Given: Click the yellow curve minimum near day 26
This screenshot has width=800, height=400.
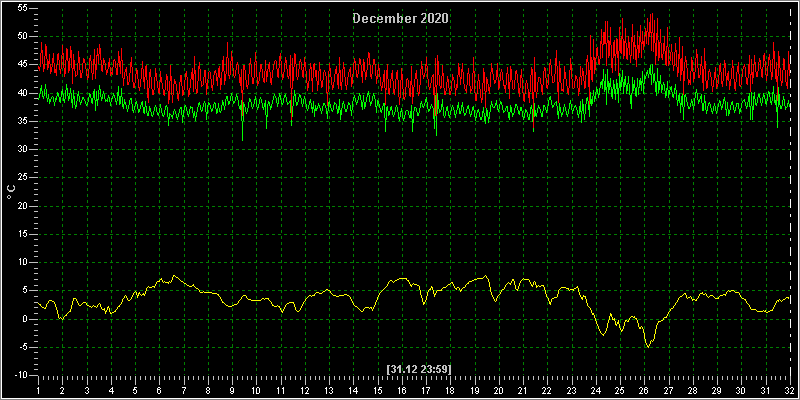Looking at the screenshot, I should pos(648,347).
